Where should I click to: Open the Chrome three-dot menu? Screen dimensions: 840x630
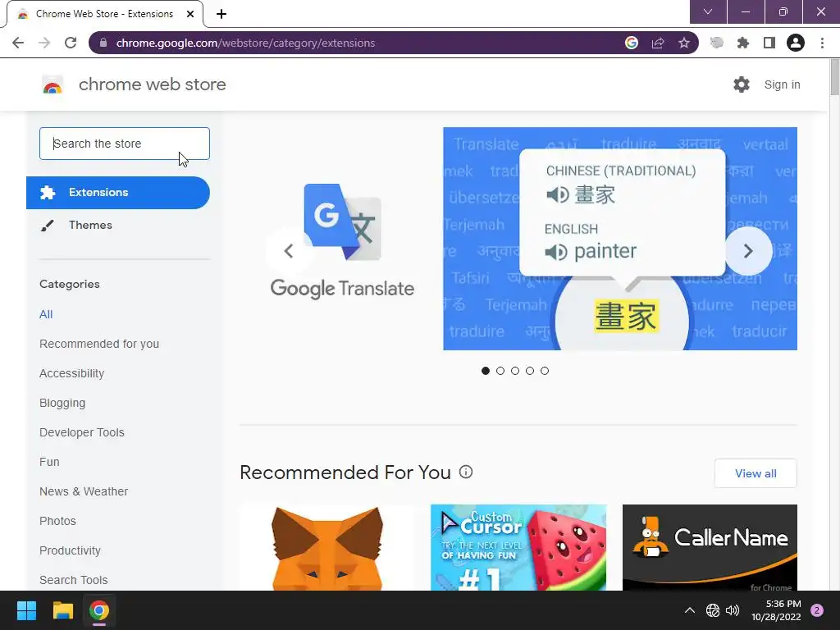pos(822,43)
